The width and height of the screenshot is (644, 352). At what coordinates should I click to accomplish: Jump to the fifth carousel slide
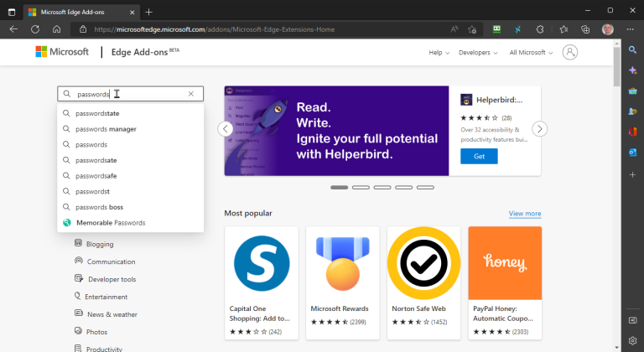[x=425, y=187]
